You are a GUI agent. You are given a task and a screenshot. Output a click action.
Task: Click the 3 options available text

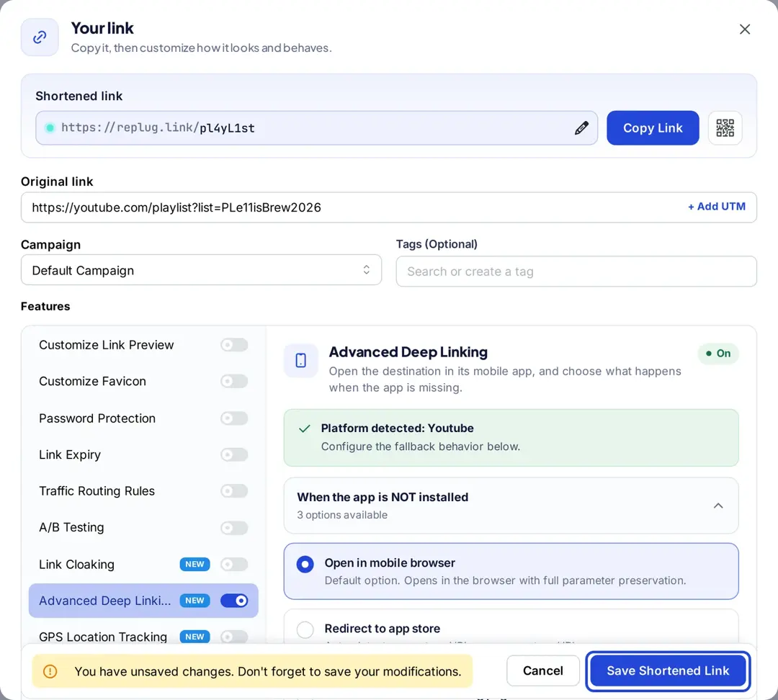coord(342,515)
